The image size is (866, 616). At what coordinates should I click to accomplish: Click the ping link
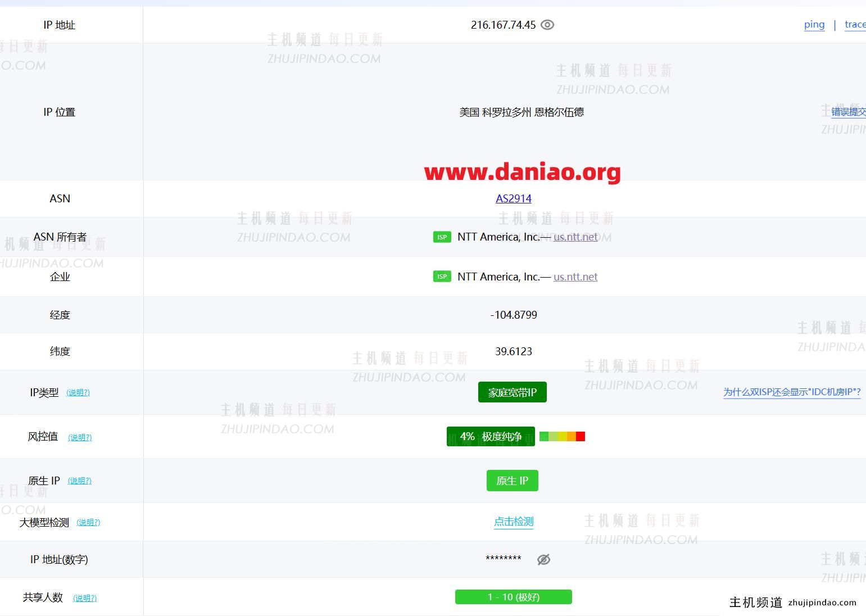point(814,24)
